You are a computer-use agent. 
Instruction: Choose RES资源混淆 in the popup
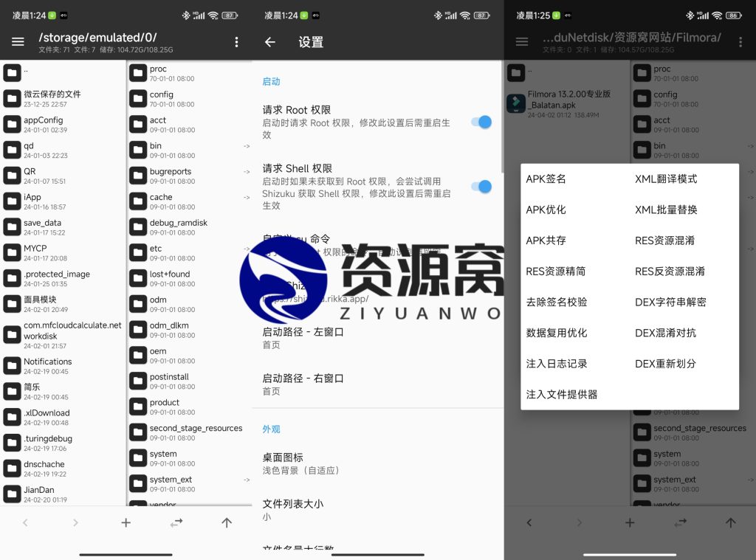point(664,241)
